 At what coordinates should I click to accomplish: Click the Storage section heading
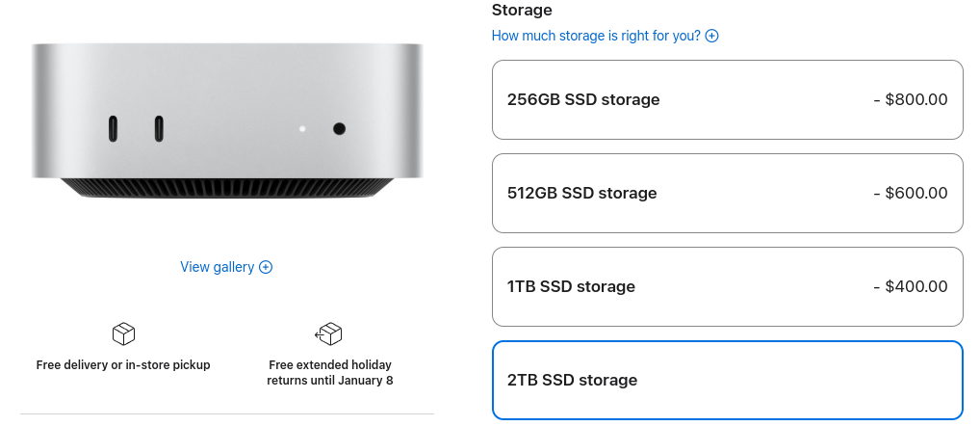(x=522, y=10)
